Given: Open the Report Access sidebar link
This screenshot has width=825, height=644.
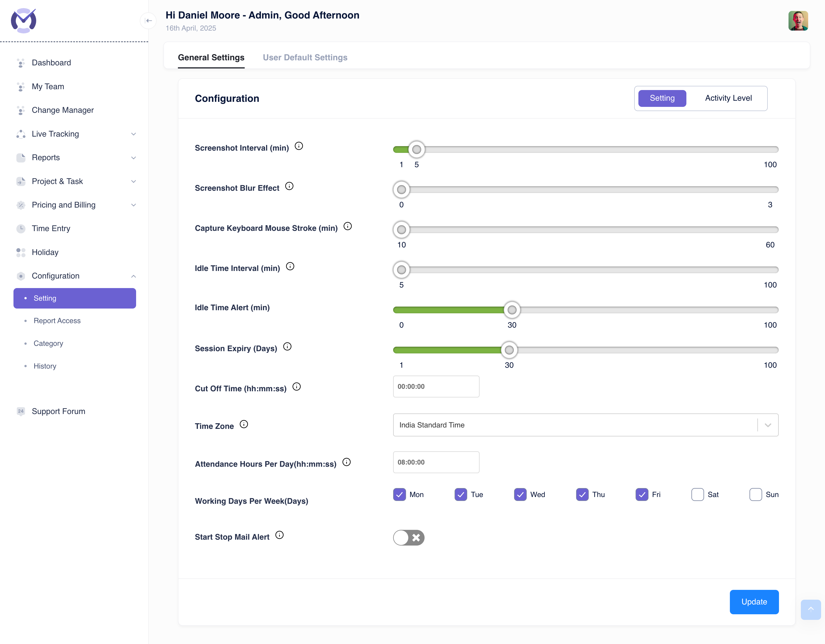Looking at the screenshot, I should [57, 321].
